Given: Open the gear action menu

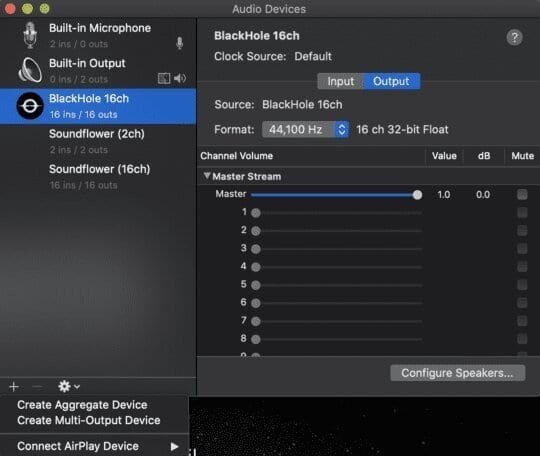Looking at the screenshot, I should click(69, 386).
